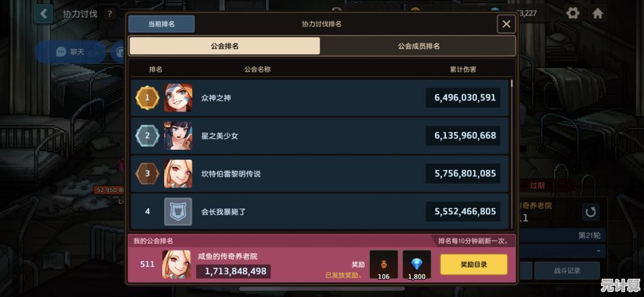Click the blue diamond reward icon

(417, 265)
